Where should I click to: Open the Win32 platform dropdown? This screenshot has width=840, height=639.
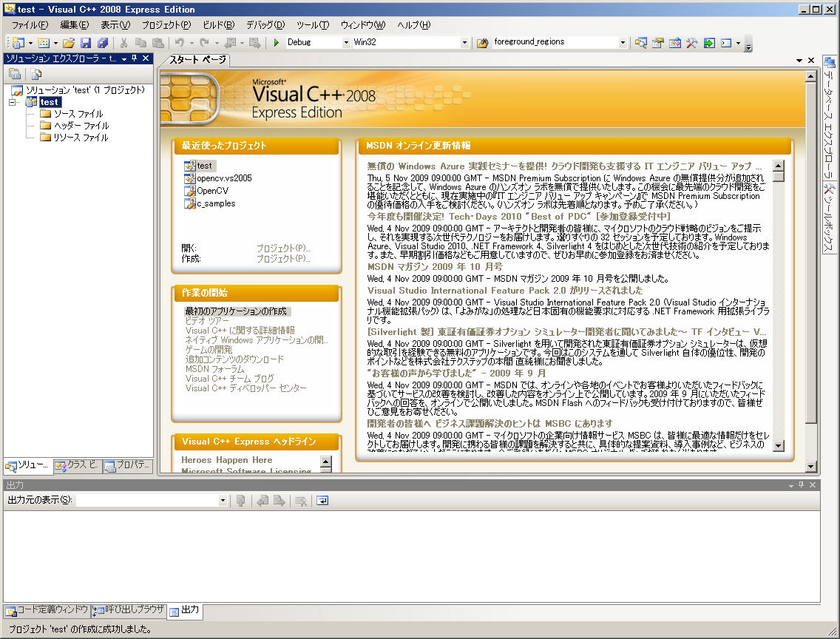(x=464, y=42)
